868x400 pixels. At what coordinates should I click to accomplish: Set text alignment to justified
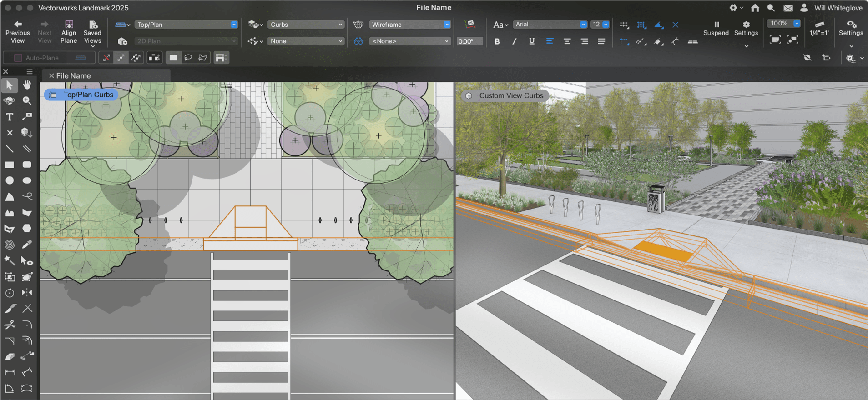601,41
